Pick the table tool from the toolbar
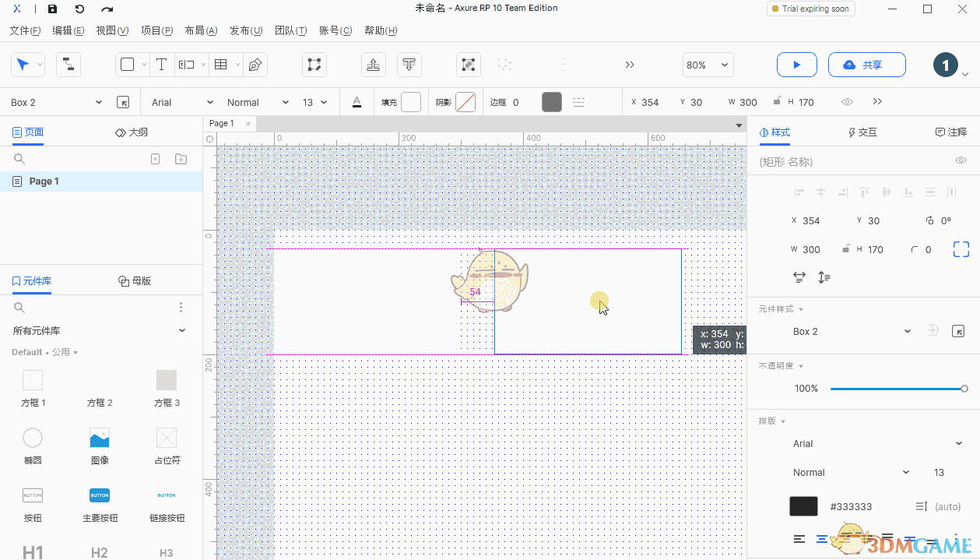 pos(222,65)
